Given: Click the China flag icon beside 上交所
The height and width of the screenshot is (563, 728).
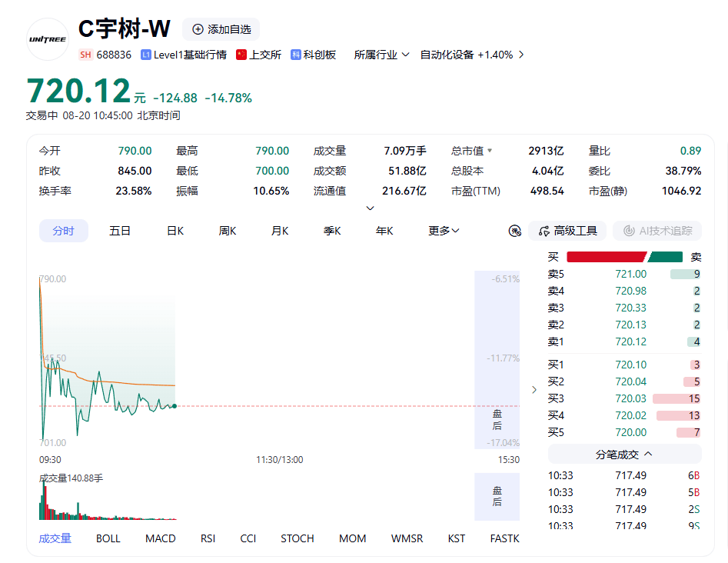Looking at the screenshot, I should (x=241, y=55).
